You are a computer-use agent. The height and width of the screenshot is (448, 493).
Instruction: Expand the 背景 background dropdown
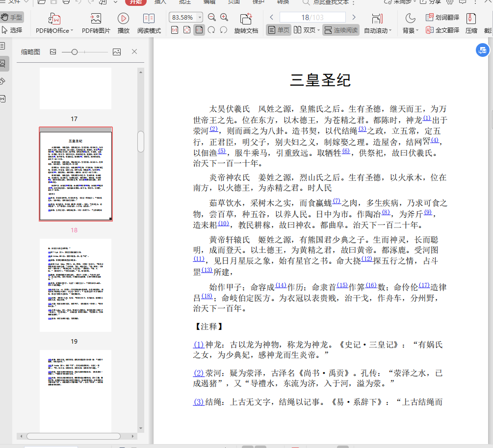[410, 30]
